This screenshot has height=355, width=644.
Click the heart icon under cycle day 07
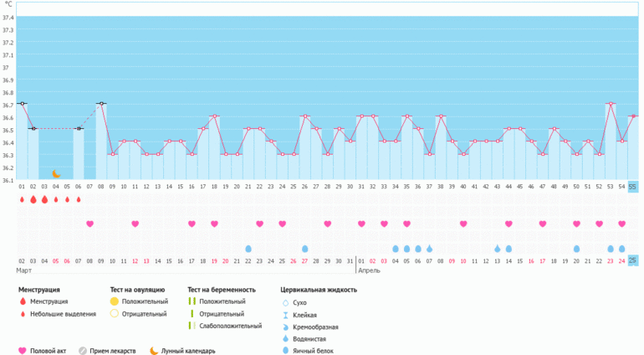tap(89, 224)
